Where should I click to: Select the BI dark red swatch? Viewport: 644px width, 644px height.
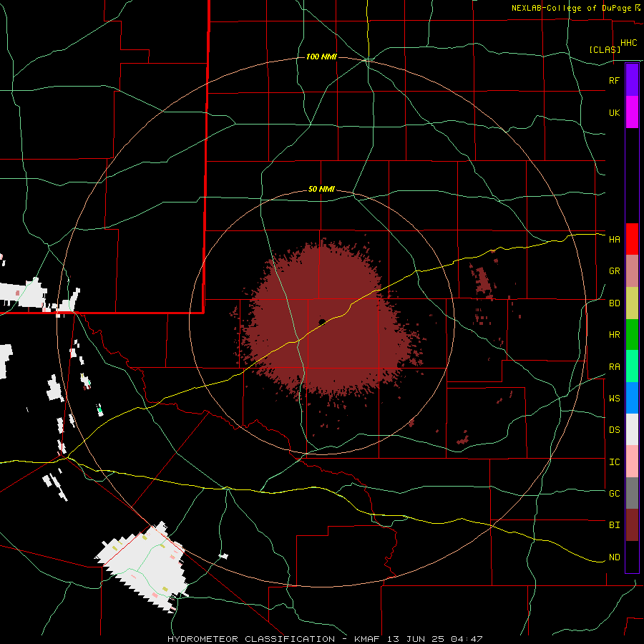(632, 525)
